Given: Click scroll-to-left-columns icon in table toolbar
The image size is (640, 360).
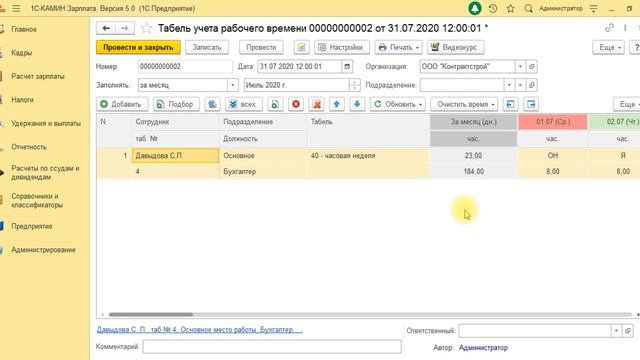Looking at the screenshot, I should (x=511, y=104).
